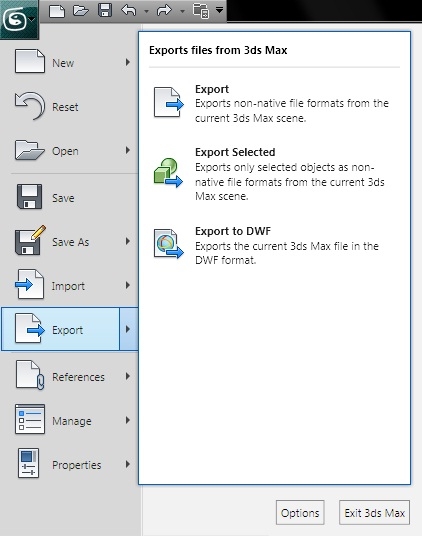This screenshot has width=422, height=536.
Task: Click the Open File folder icon in toolbar
Action: 81,10
